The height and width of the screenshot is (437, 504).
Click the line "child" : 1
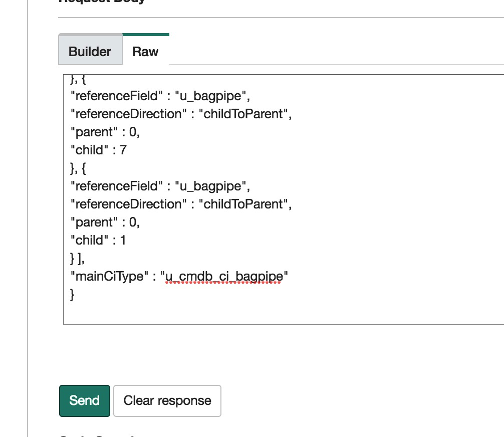98,240
